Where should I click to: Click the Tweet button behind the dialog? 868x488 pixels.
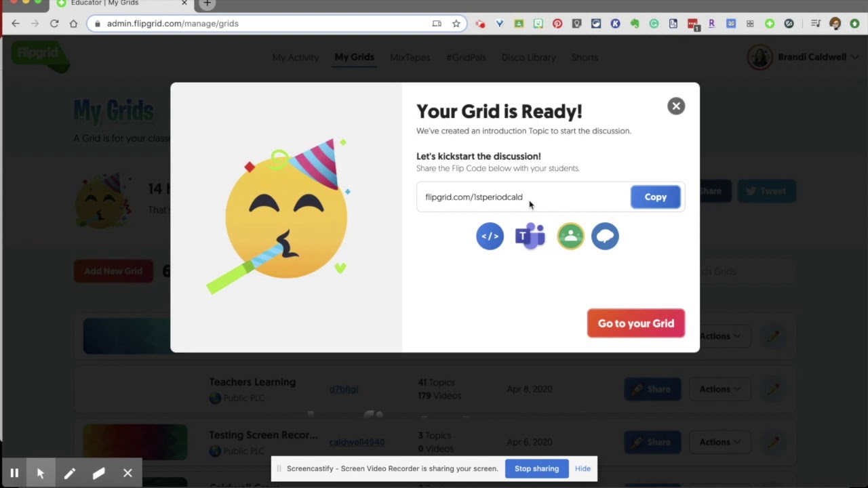766,191
